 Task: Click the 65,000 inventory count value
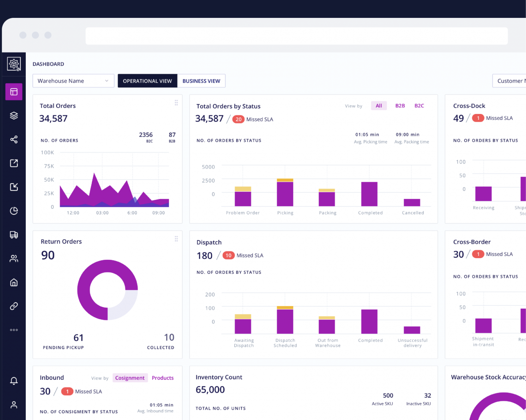pyautogui.click(x=210, y=390)
